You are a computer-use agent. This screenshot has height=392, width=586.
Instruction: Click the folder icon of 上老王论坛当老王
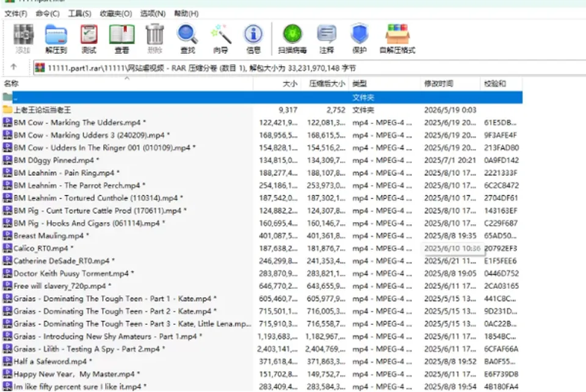point(7,110)
